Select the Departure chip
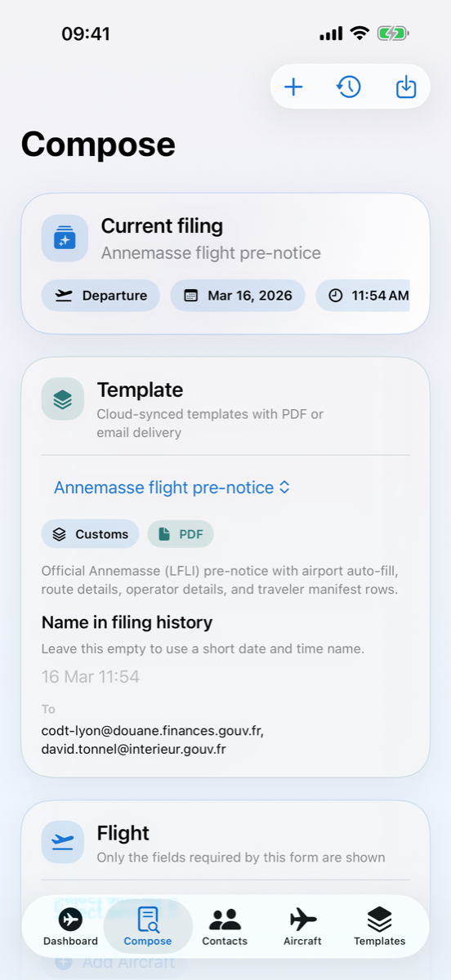This screenshot has width=451, height=980. 101,296
